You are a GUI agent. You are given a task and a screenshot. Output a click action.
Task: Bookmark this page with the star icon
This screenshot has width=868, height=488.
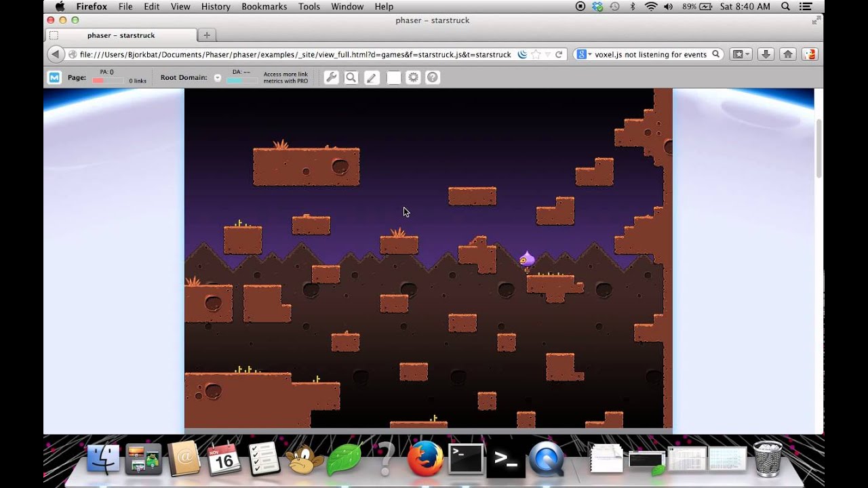536,54
